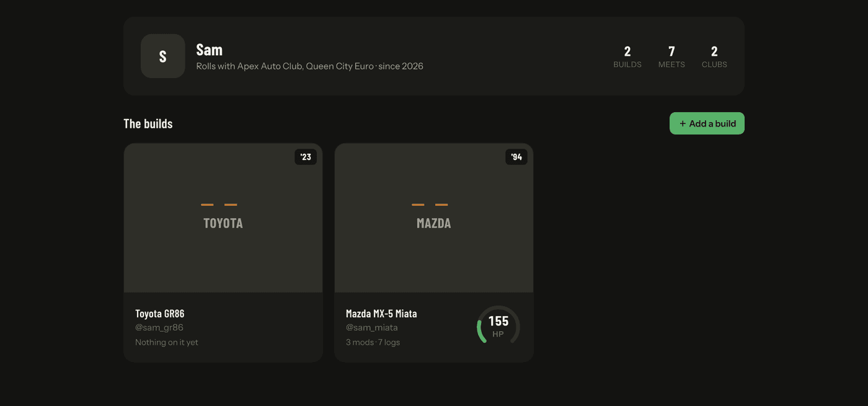
Task: Click the Add a build button
Action: pyautogui.click(x=707, y=123)
